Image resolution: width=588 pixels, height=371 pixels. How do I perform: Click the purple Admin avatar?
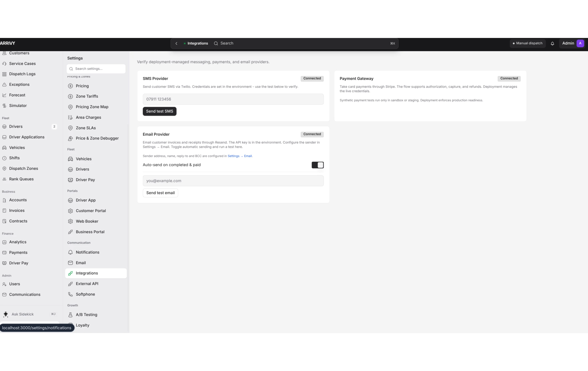(580, 43)
